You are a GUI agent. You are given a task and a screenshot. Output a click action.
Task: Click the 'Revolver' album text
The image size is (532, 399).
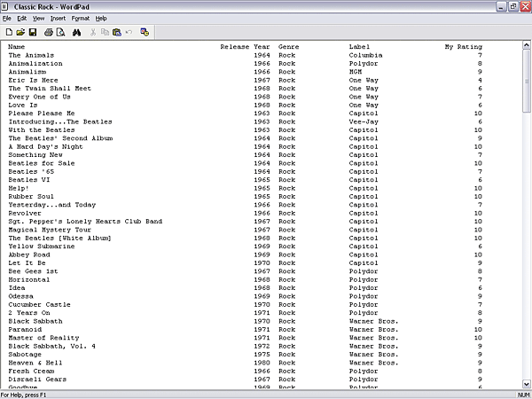[x=25, y=213]
